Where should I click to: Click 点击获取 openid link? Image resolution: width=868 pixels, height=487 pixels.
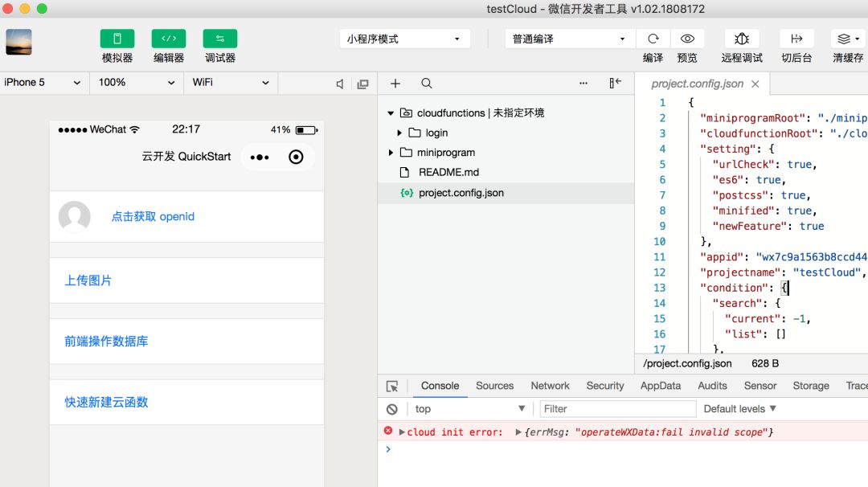(153, 216)
